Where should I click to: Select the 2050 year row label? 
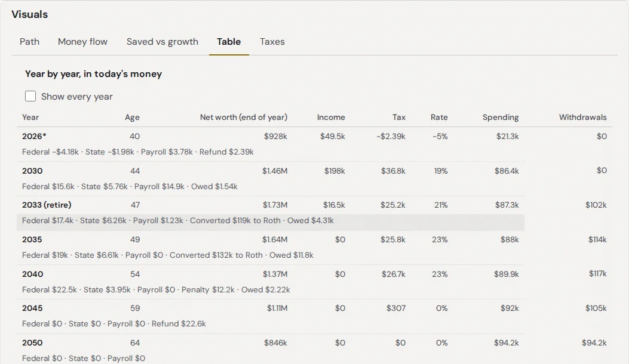[x=32, y=343]
